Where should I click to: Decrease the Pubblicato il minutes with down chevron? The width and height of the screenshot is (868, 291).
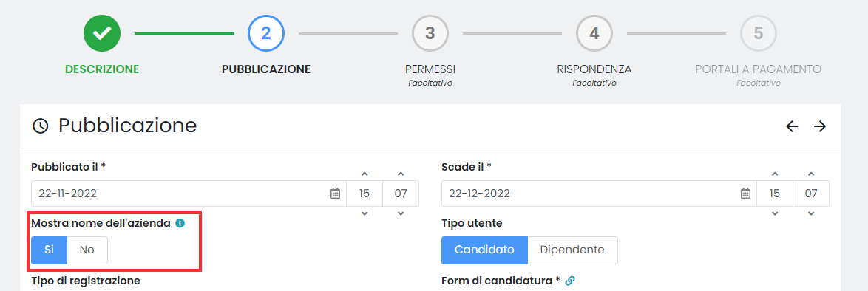(x=401, y=213)
